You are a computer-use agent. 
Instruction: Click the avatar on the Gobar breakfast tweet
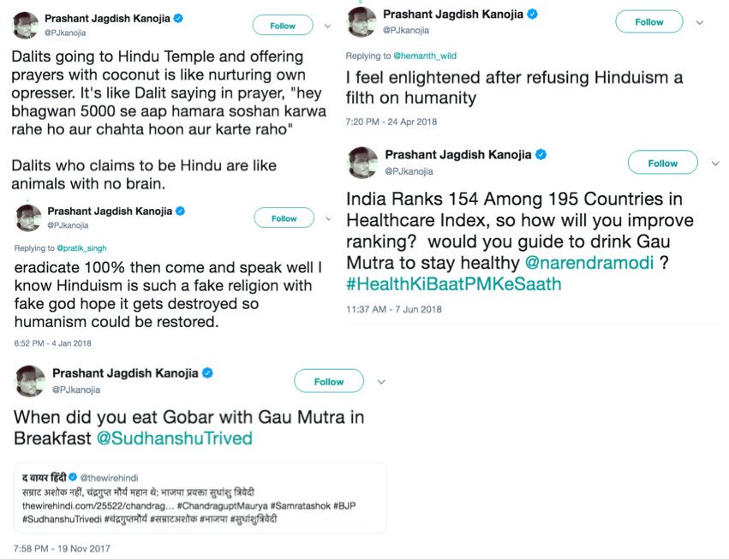point(30,381)
